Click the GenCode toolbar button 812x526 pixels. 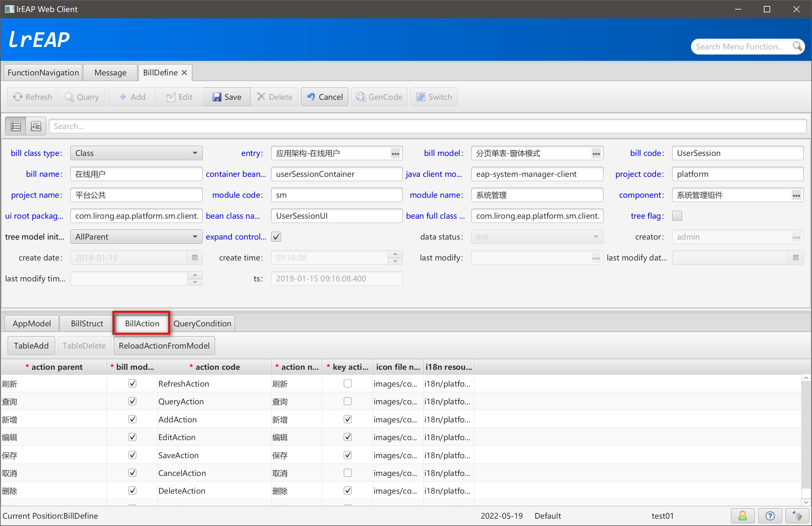379,97
